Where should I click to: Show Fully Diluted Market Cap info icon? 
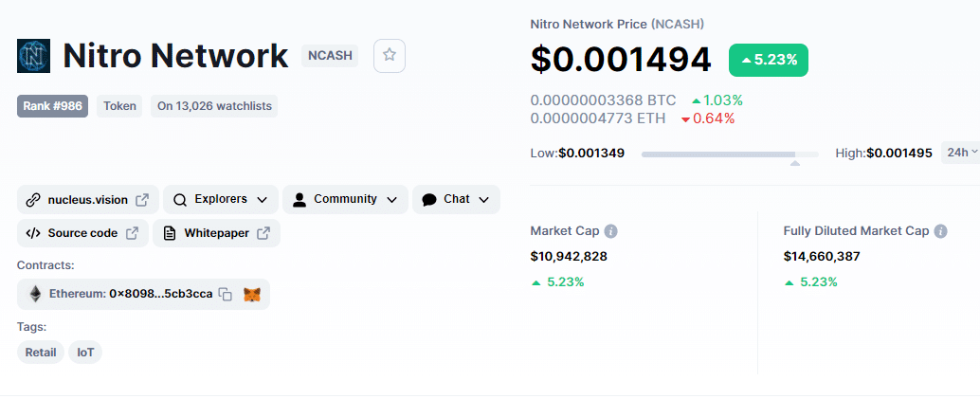coord(940,231)
